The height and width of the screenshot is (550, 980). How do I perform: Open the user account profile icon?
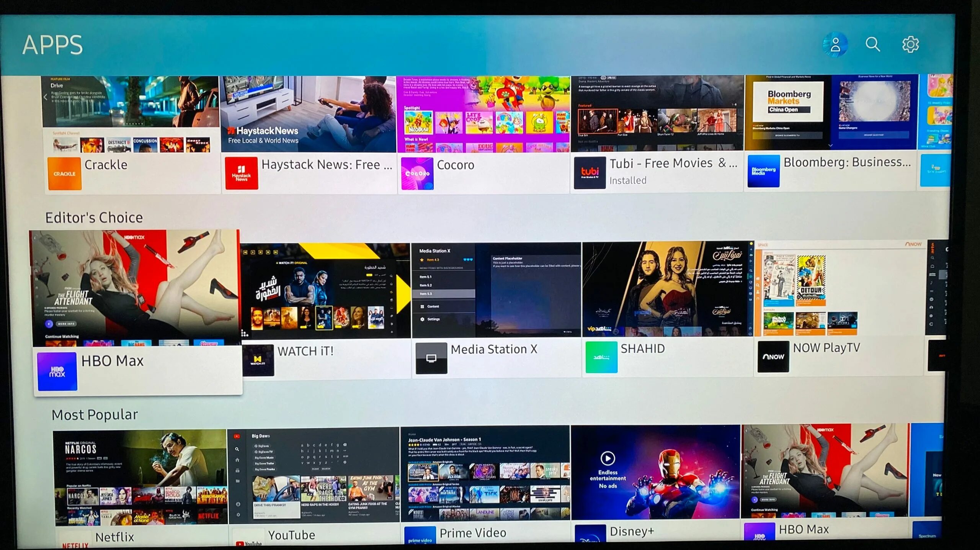[835, 45]
